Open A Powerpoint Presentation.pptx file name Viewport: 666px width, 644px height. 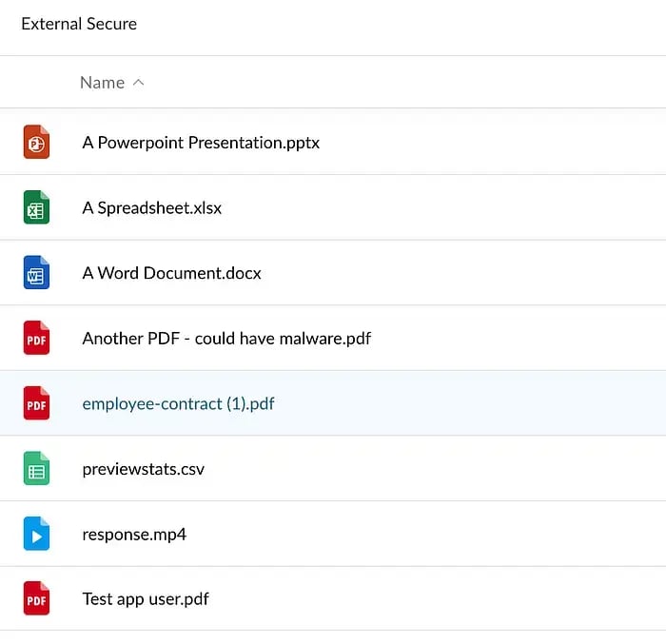click(201, 143)
